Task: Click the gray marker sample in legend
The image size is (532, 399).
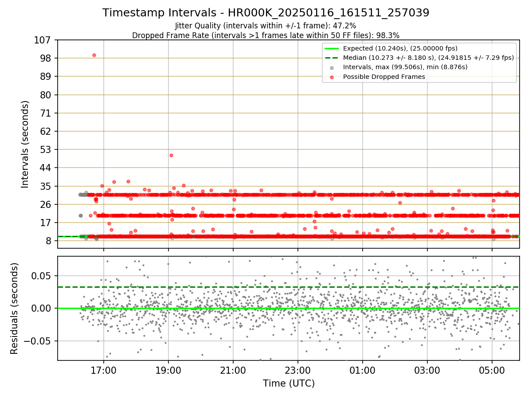Action: tap(332, 67)
